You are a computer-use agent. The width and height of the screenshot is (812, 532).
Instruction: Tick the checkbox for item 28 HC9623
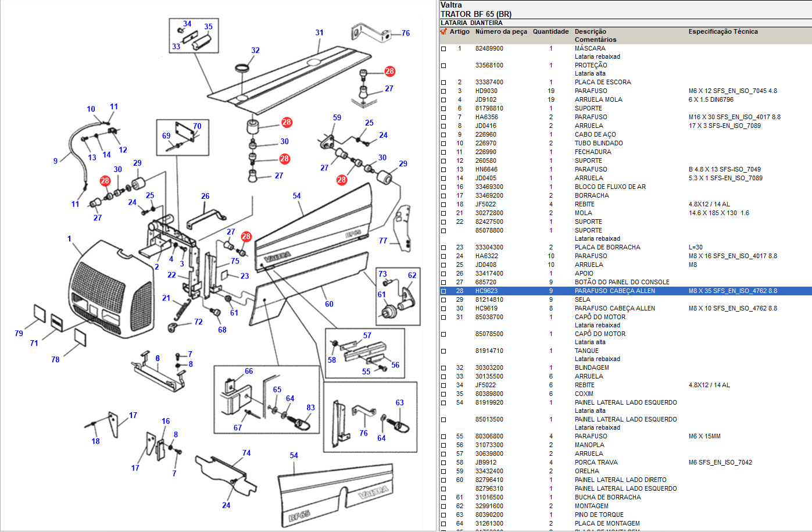tap(443, 291)
